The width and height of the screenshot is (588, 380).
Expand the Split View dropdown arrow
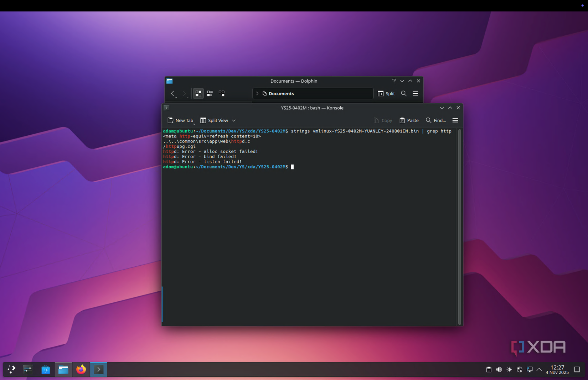click(234, 121)
